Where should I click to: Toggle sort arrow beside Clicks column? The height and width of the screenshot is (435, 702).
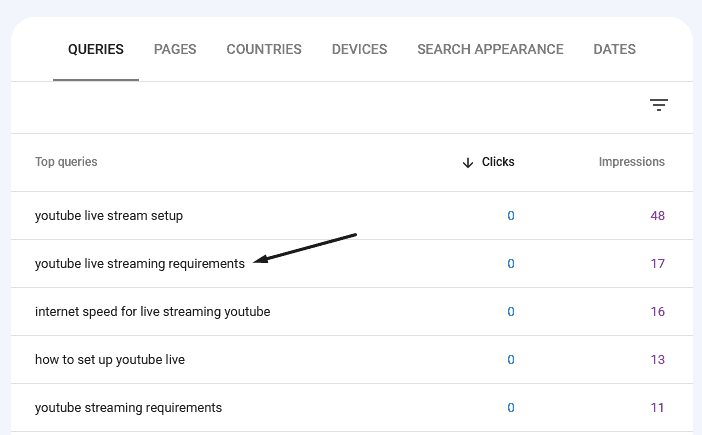click(x=468, y=162)
